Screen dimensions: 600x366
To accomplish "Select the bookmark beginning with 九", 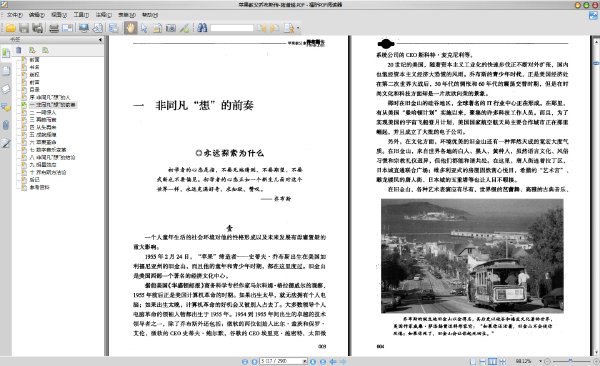I will coord(43,165).
